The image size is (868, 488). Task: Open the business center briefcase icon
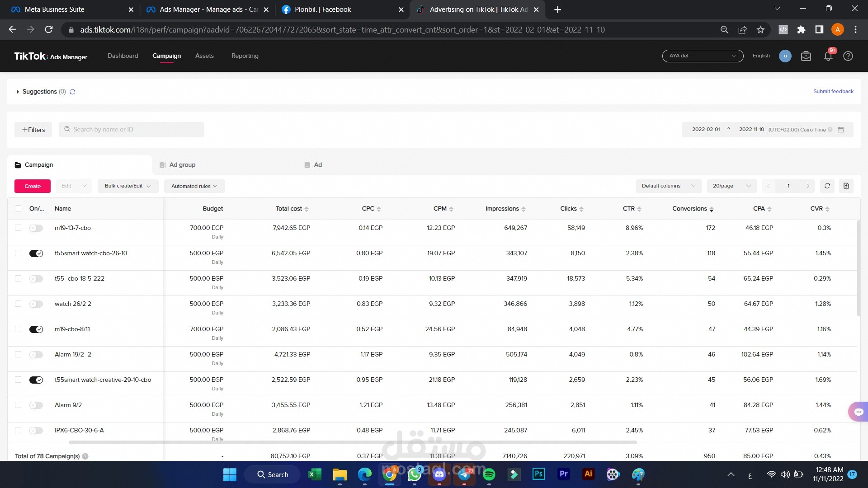[806, 56]
